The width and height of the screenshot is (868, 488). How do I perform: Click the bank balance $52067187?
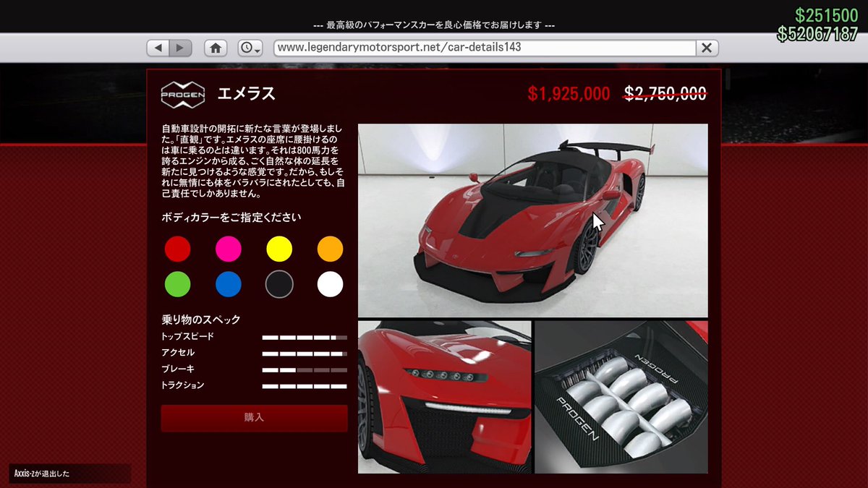click(x=817, y=34)
